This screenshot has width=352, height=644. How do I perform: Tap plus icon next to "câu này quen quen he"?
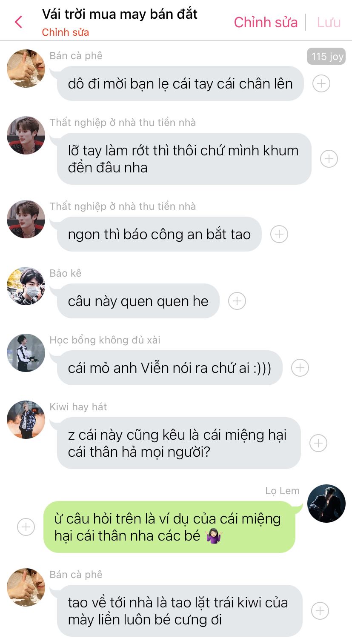coord(237,301)
